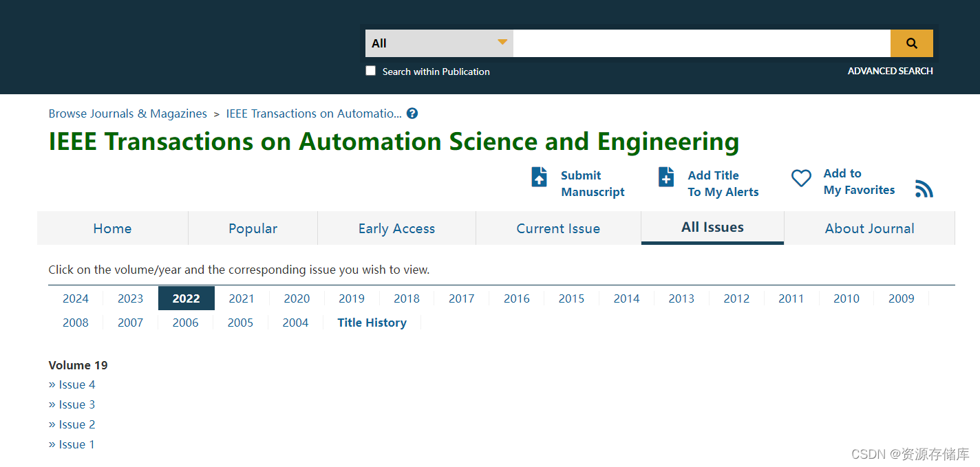Toggle Search within Publication checkbox
Screen dimensions: 980x467
click(371, 71)
